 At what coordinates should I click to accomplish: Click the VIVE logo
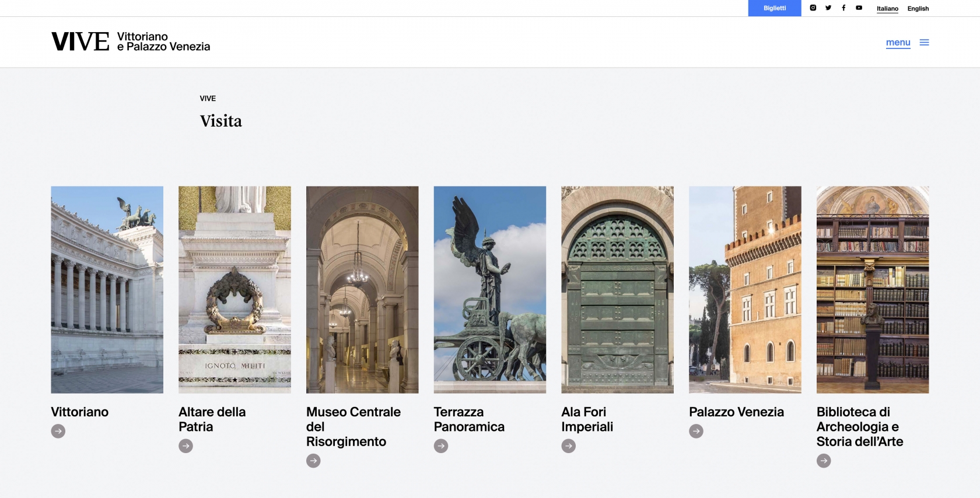[80, 41]
